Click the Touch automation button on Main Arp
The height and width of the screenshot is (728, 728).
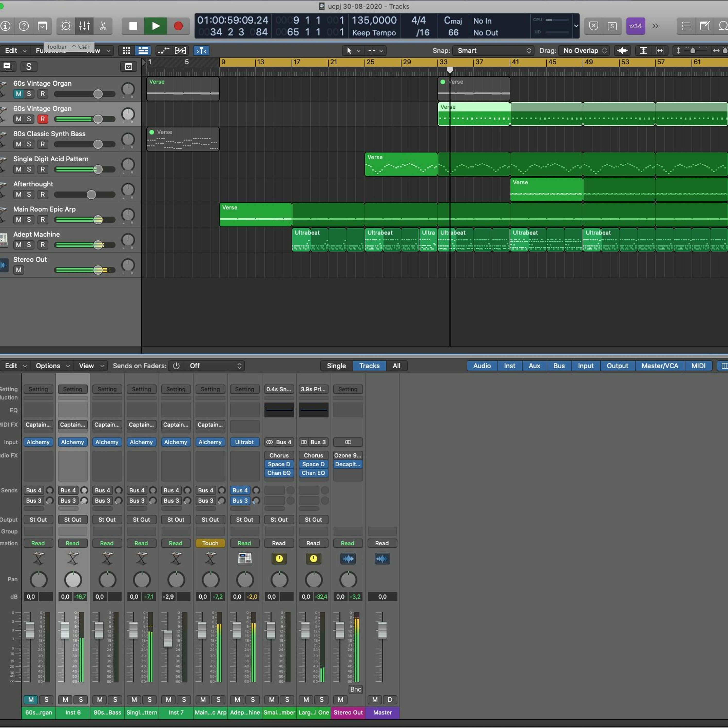point(210,543)
